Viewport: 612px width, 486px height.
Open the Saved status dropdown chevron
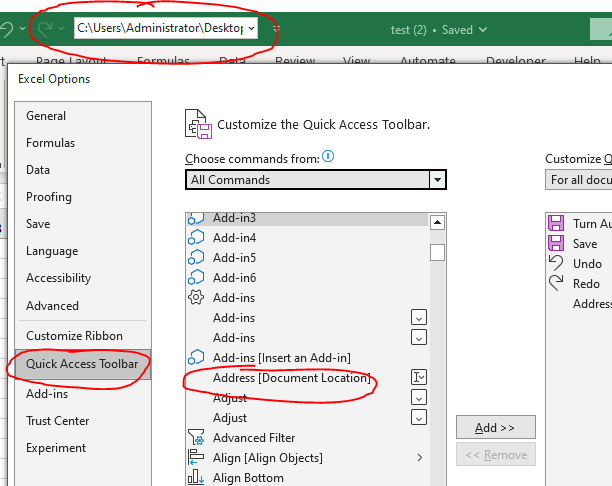483,30
